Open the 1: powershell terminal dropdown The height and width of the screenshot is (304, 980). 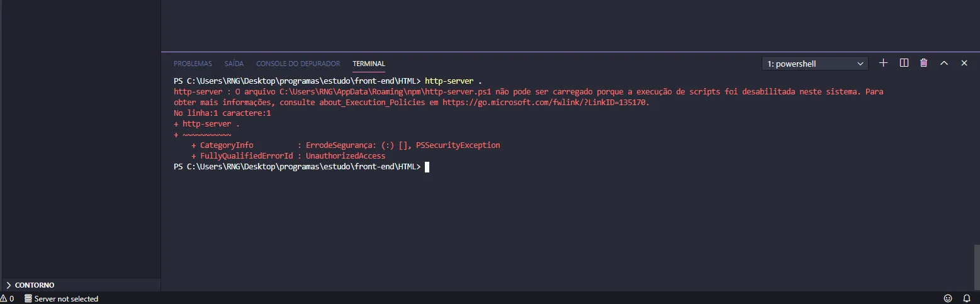click(814, 64)
